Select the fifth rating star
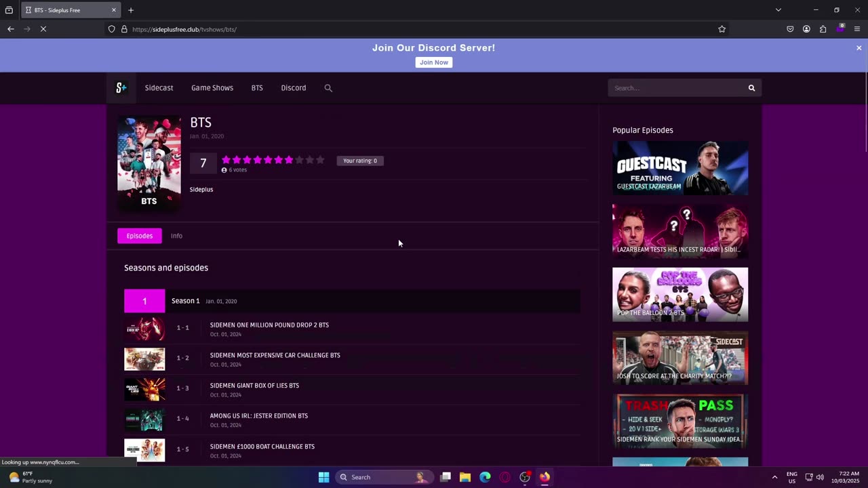The image size is (868, 488). (268, 160)
